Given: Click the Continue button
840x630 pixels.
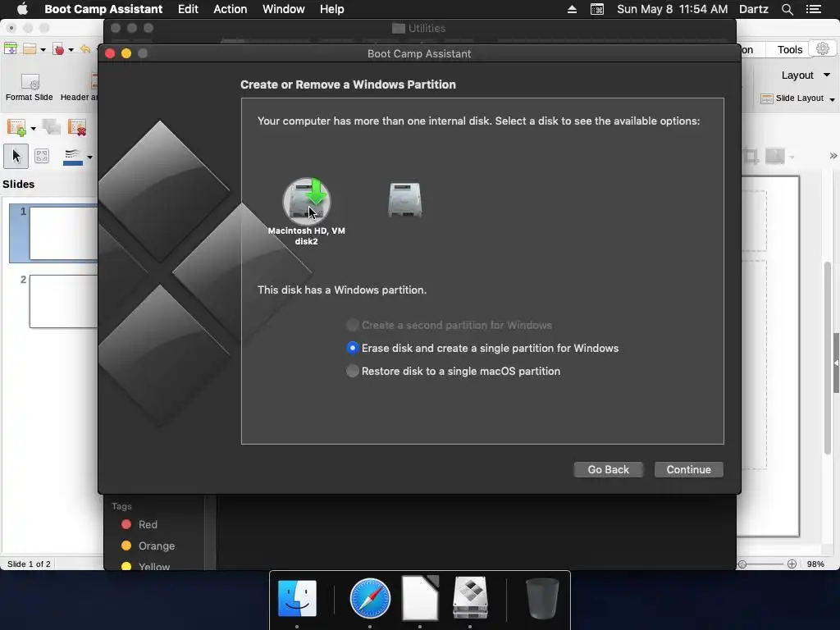Looking at the screenshot, I should point(689,469).
